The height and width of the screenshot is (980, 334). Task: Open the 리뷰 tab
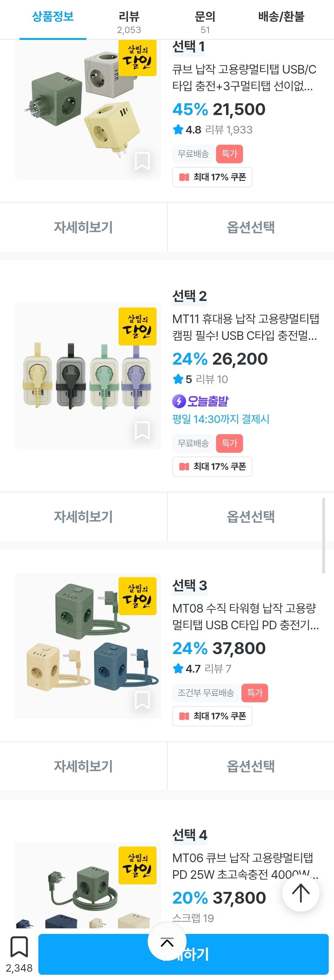pos(129,21)
